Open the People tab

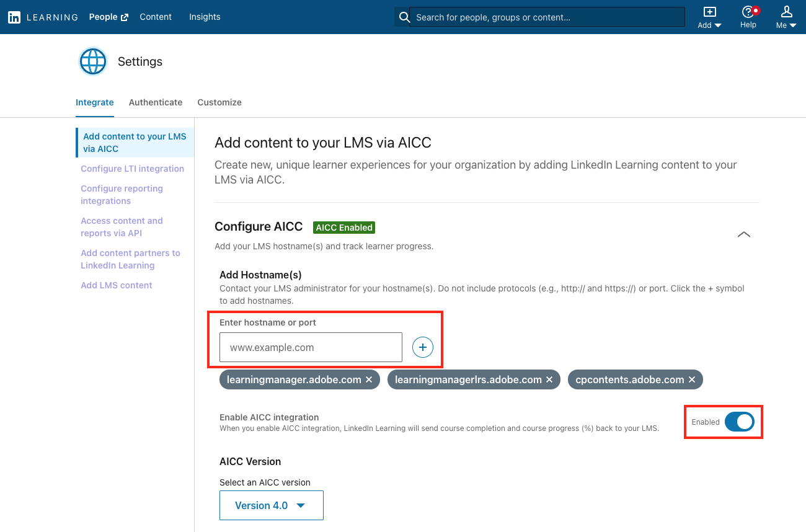click(108, 17)
